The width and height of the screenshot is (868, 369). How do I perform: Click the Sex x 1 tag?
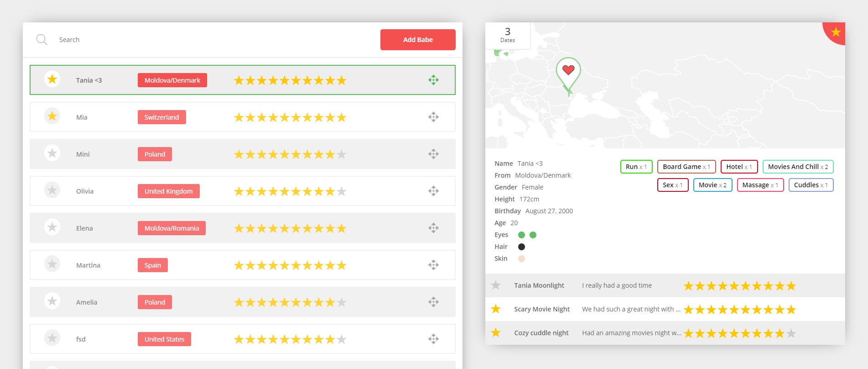click(673, 185)
